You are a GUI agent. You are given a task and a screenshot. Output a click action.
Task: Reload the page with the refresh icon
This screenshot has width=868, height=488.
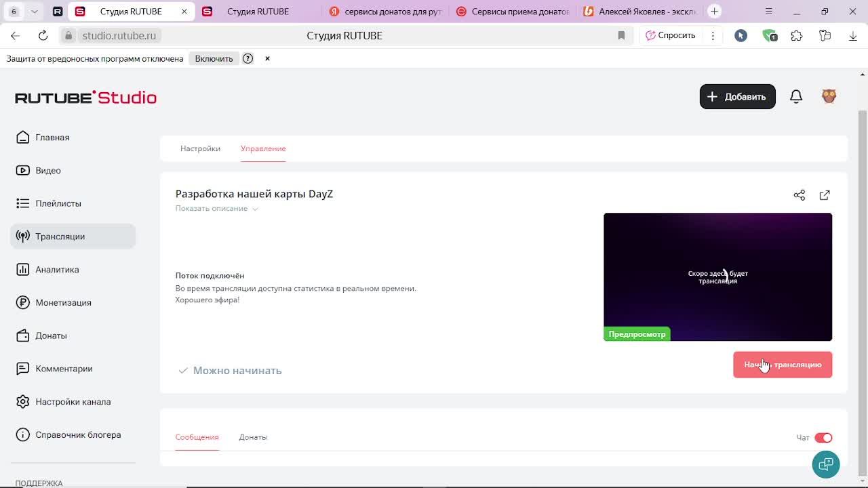point(43,35)
